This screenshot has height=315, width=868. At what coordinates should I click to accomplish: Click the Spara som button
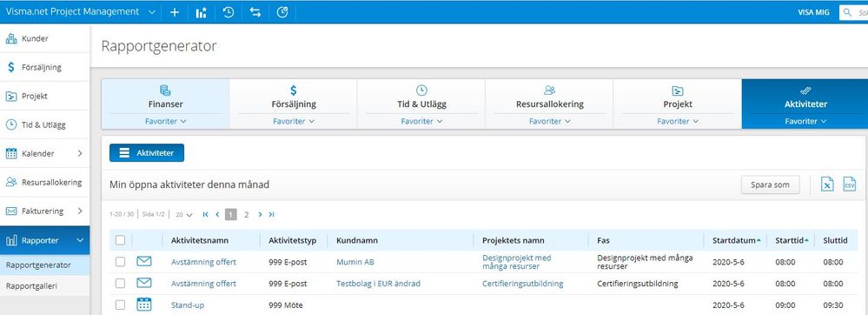pos(770,184)
